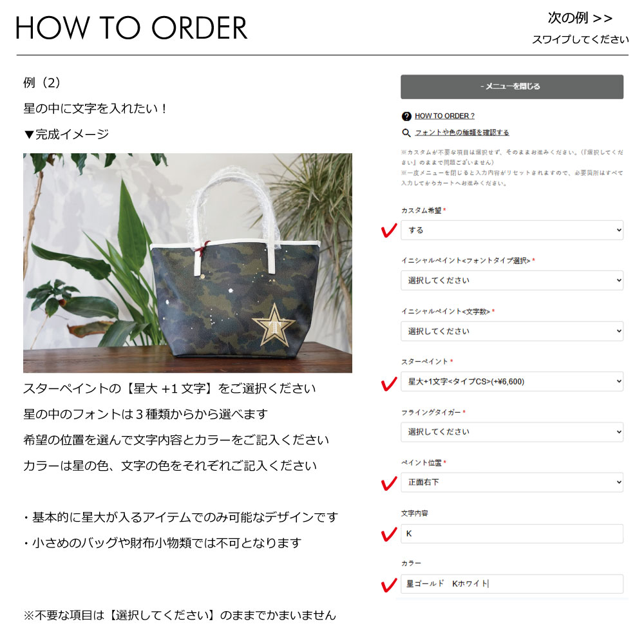Click the カラー text field with 星ゴールド
The image size is (644, 644).
pyautogui.click(x=512, y=583)
